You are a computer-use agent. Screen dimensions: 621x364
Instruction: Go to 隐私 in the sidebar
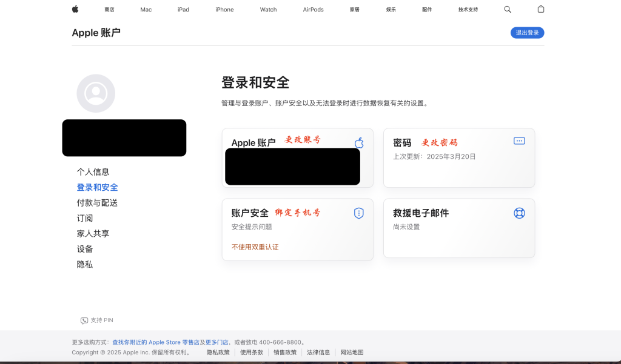tap(85, 265)
